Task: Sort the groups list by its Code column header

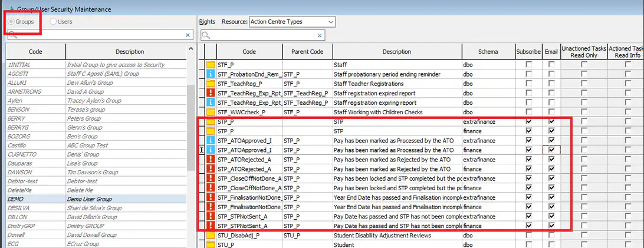Action: click(x=36, y=52)
